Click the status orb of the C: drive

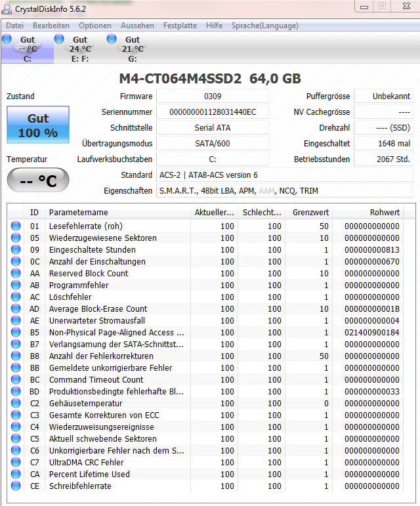7,39
